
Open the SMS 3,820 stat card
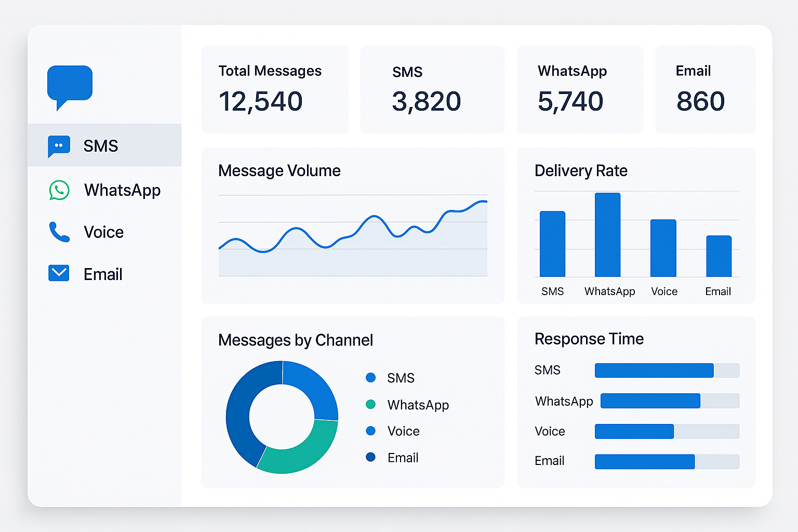tap(432, 89)
